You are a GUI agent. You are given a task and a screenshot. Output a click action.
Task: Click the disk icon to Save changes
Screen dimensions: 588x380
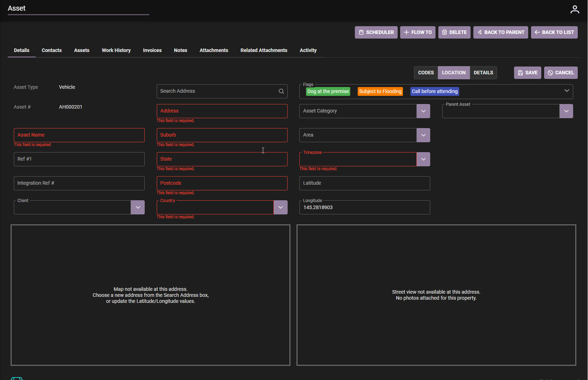[520, 73]
